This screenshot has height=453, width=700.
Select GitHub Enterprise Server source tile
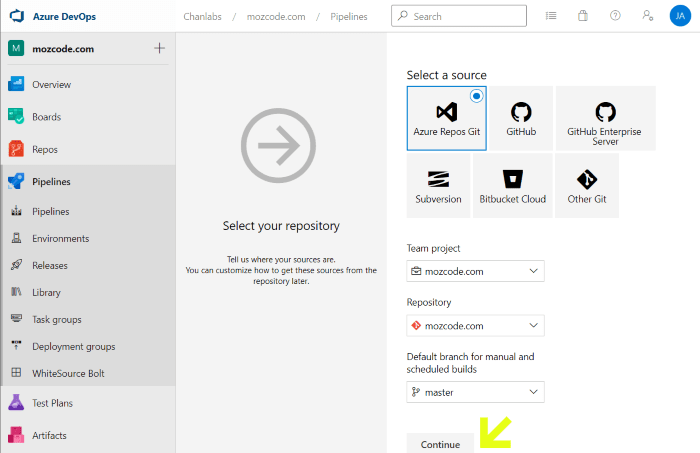[604, 118]
